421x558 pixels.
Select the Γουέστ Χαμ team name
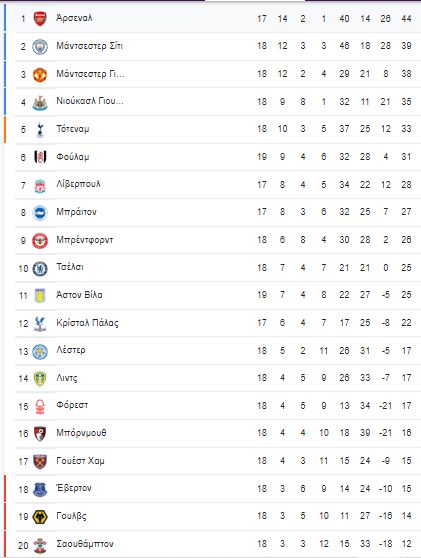click(x=80, y=460)
